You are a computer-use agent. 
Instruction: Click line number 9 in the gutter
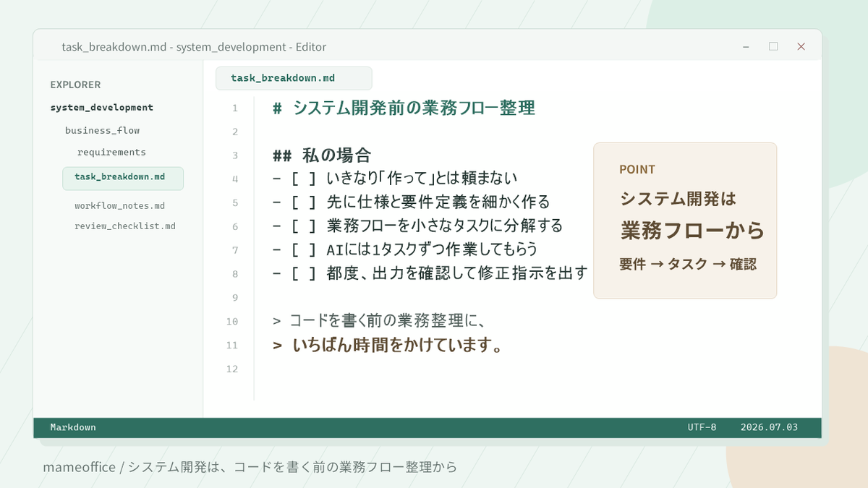(234, 298)
